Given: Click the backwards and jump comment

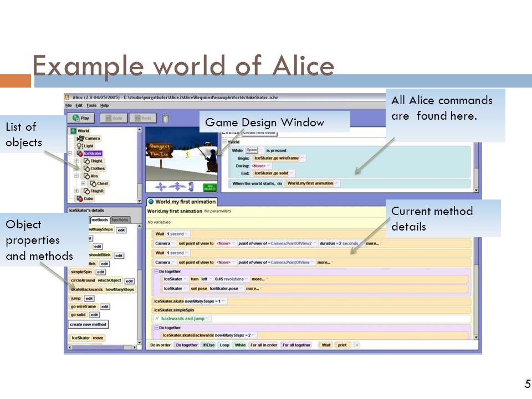Looking at the screenshot, I should point(183,319).
